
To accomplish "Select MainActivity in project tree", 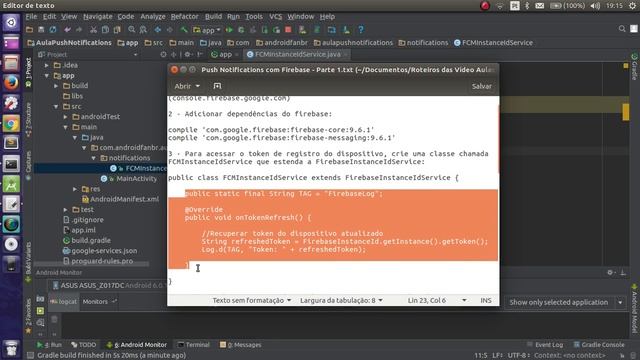I will (136, 179).
